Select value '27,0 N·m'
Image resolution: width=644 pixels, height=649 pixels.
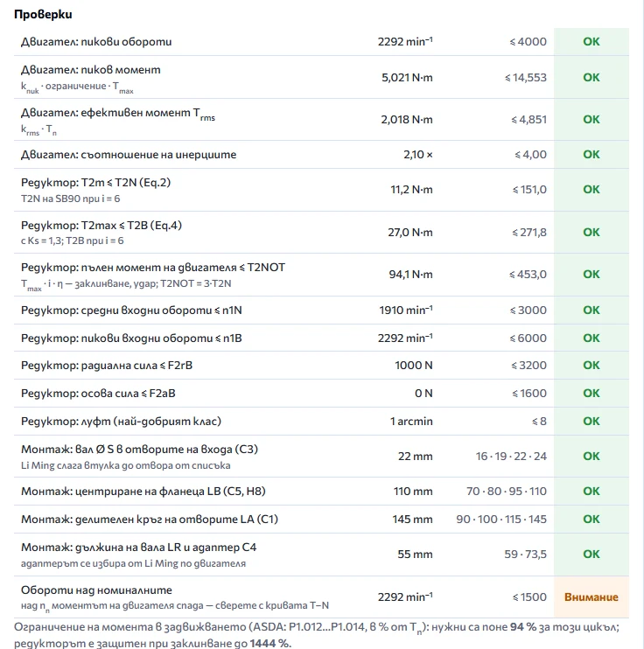(x=410, y=232)
